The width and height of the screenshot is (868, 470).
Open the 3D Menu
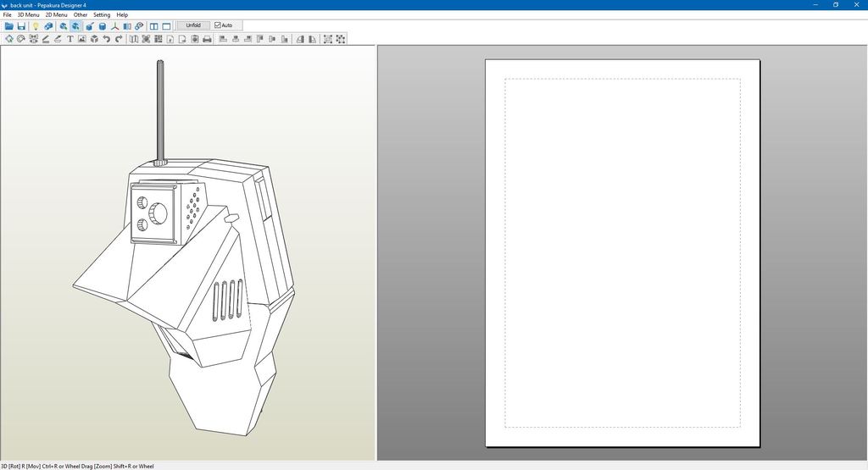[x=28, y=15]
